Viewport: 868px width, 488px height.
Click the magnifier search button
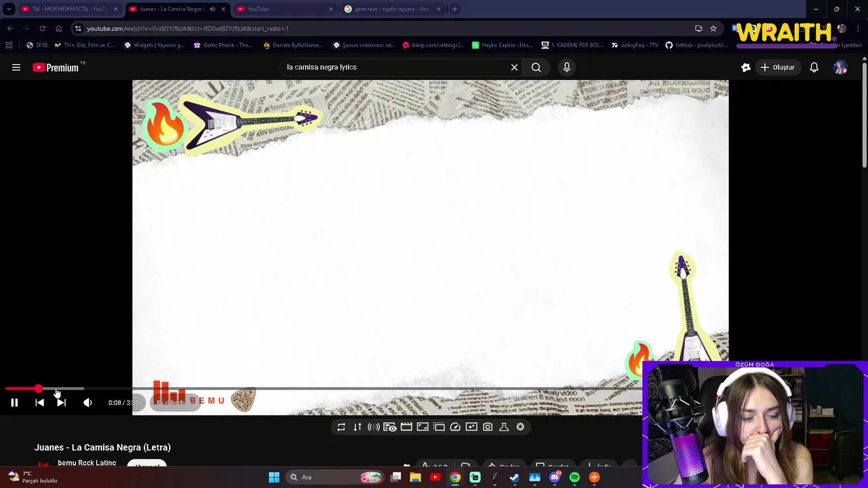536,67
